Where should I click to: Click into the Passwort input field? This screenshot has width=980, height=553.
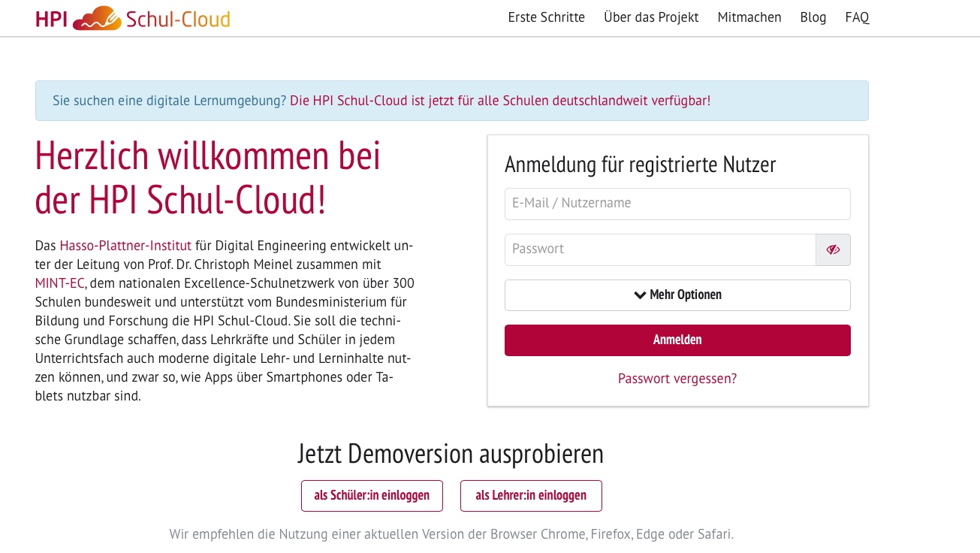tap(659, 249)
